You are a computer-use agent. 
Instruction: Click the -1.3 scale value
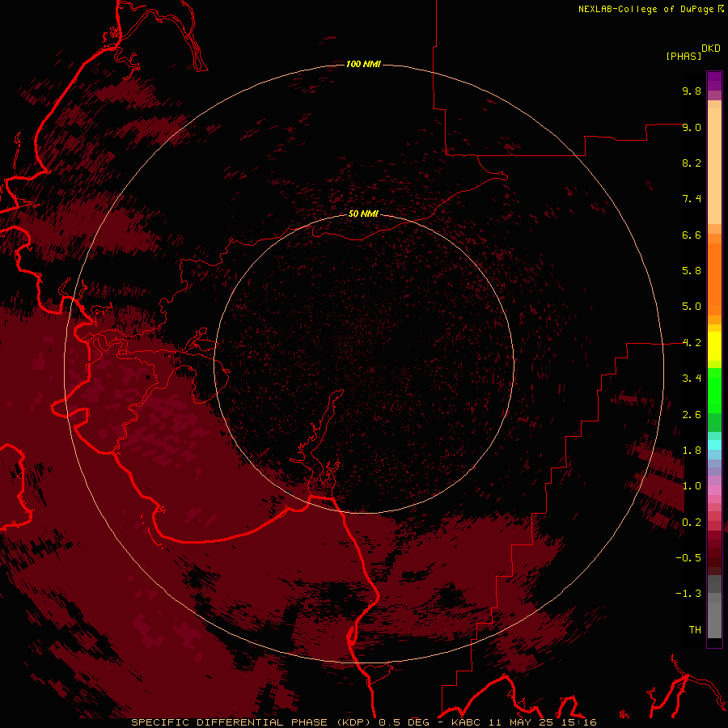point(688,594)
